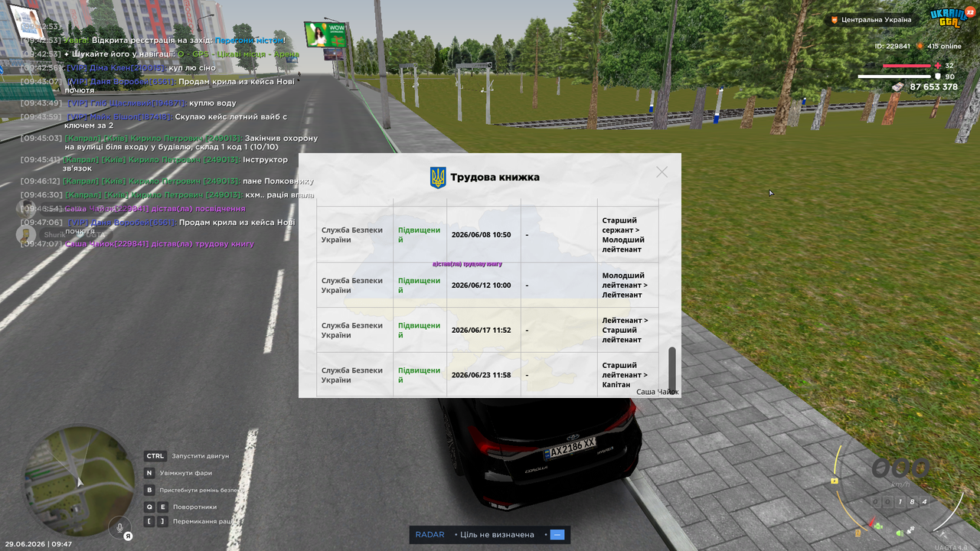
Task: Click the white armor bar
Action: click(894, 77)
